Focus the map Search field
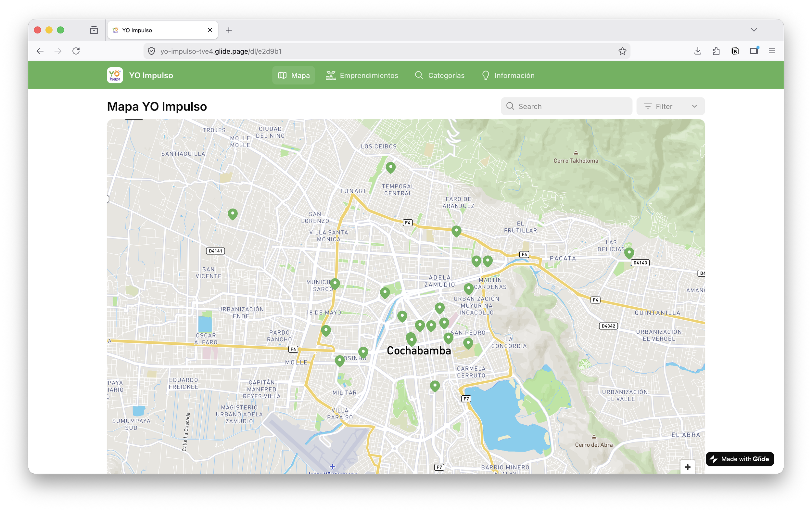This screenshot has height=511, width=812. (x=566, y=107)
